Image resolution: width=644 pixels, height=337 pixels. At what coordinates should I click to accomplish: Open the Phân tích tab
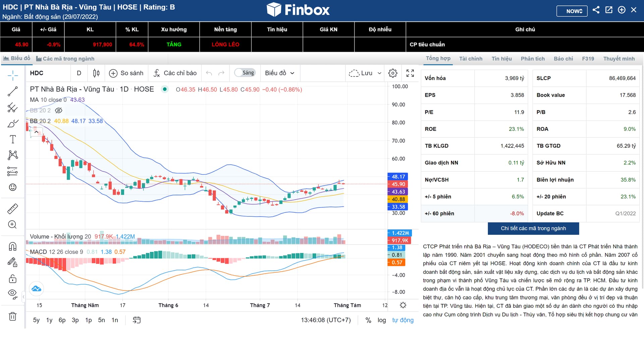pos(533,59)
